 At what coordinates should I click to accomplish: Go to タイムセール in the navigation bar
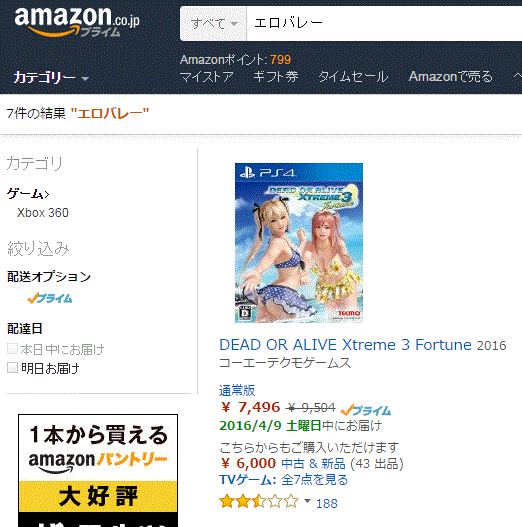(x=353, y=77)
